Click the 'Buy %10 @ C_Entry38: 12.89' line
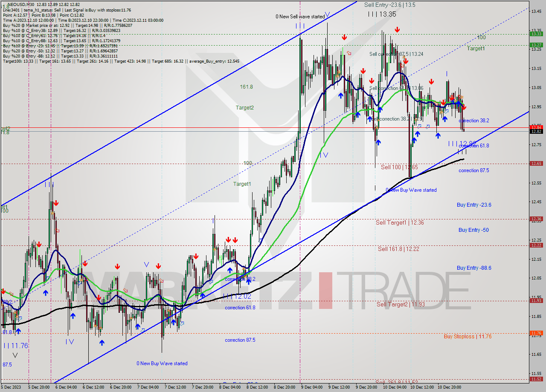546x392 pixels. click(61, 30)
